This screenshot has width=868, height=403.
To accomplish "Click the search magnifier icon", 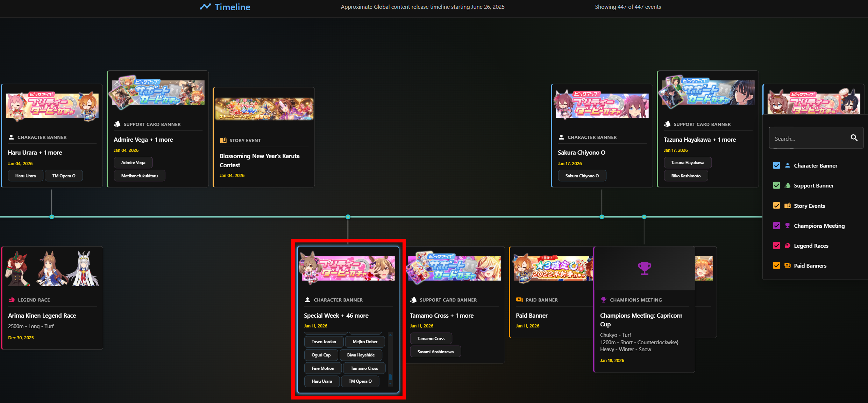I will coord(854,138).
